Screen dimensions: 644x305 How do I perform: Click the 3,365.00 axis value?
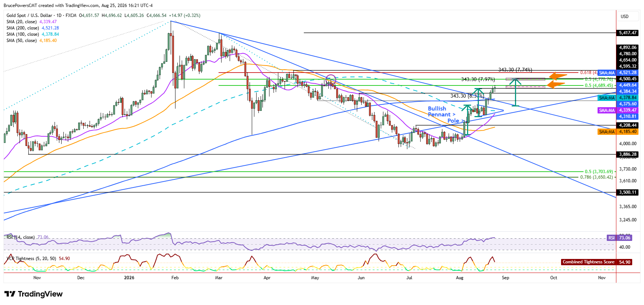pyautogui.click(x=628, y=207)
